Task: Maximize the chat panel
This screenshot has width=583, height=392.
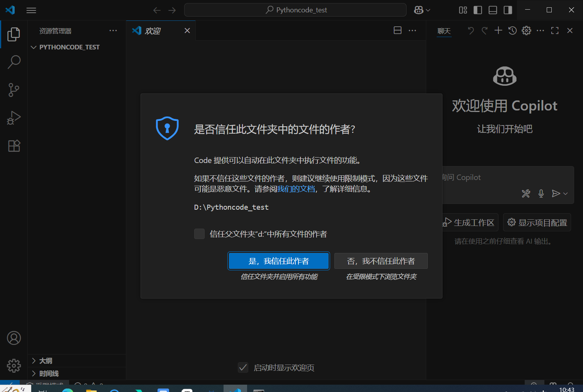Action: click(x=555, y=31)
